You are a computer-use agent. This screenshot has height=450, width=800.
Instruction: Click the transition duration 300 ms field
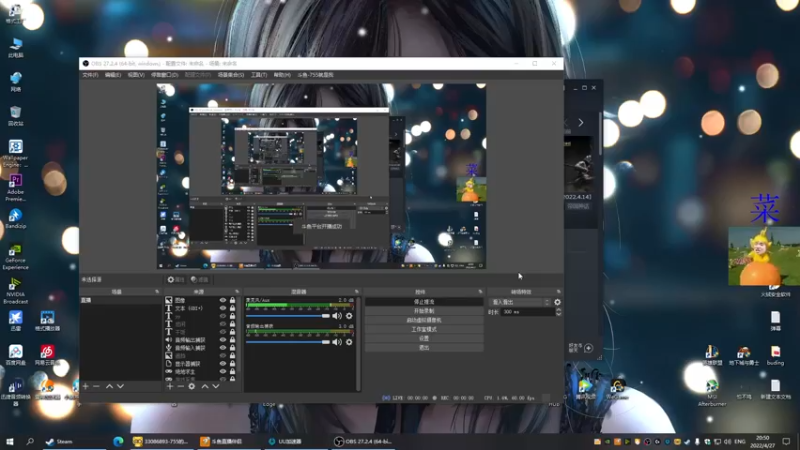coord(527,312)
